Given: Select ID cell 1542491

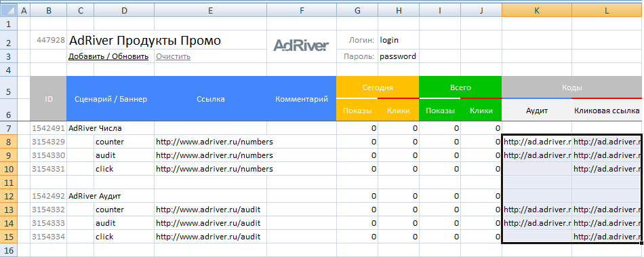Looking at the screenshot, I should point(48,128).
